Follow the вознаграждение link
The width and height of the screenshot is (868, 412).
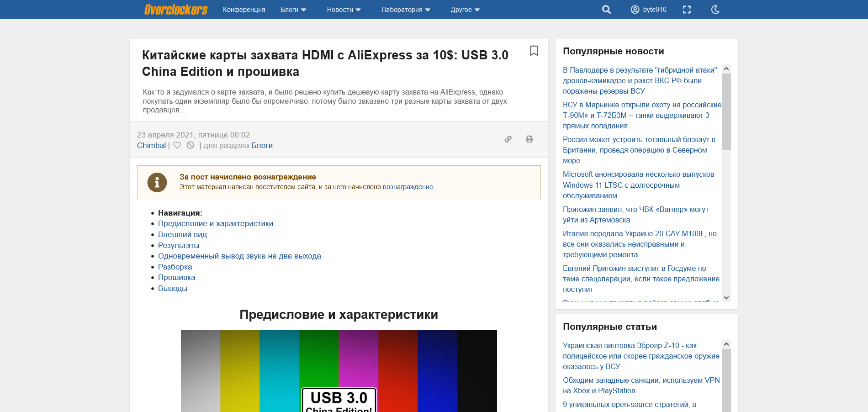click(408, 187)
